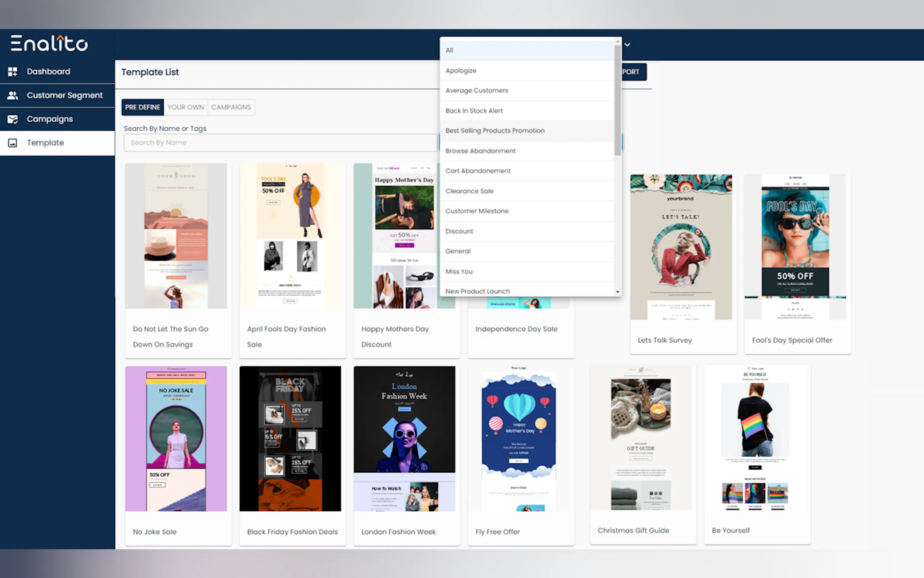Switch to the CAMPAIGNS tab
This screenshot has height=578, width=924.
(x=231, y=107)
